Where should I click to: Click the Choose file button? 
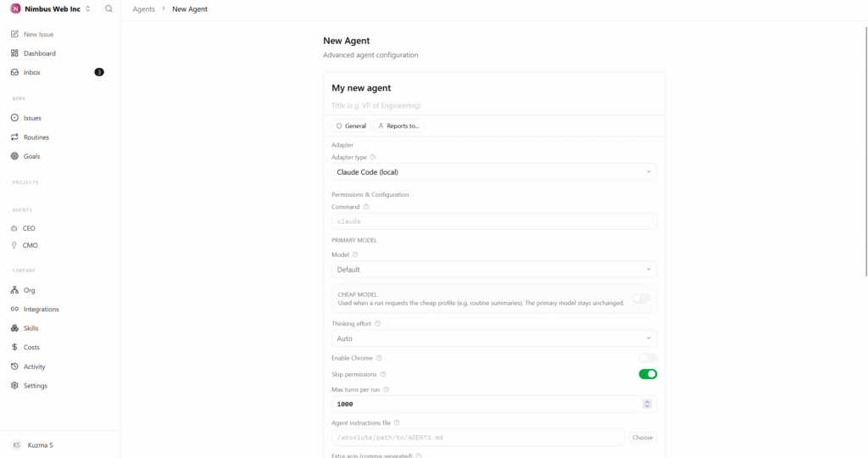[x=643, y=438]
